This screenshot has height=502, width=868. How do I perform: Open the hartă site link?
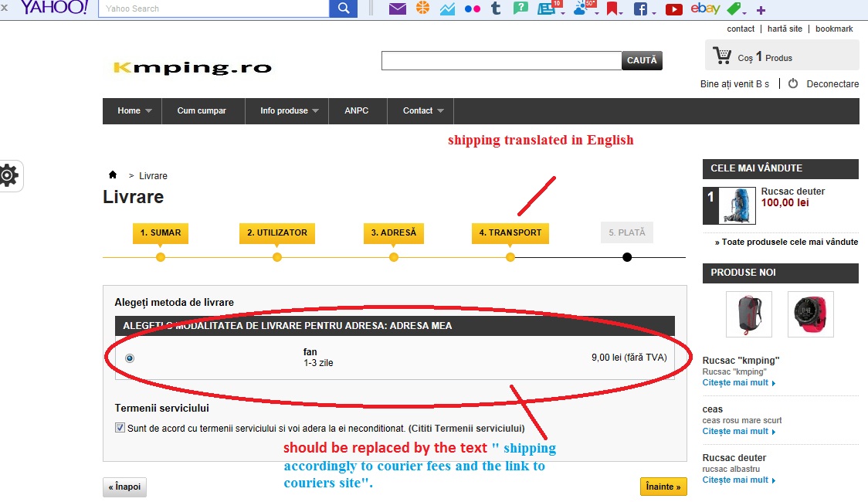785,29
